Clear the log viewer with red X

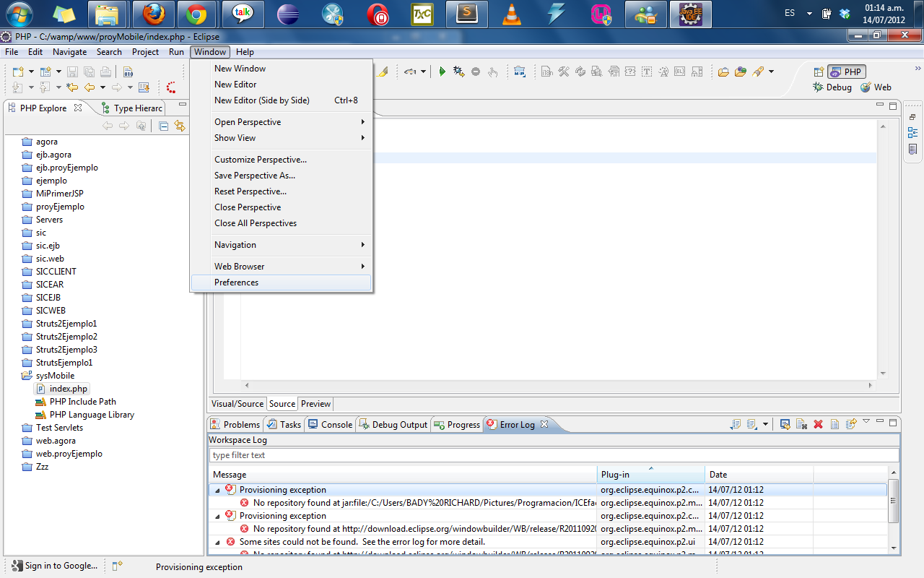818,424
